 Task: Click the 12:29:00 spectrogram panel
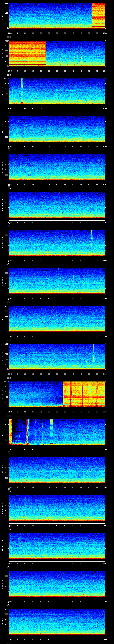pos(57,584)
